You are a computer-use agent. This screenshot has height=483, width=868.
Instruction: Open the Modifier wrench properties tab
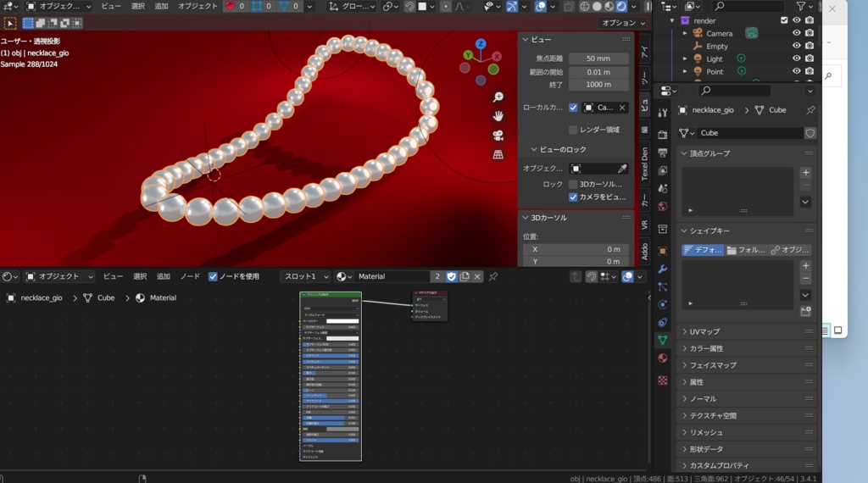pos(663,269)
